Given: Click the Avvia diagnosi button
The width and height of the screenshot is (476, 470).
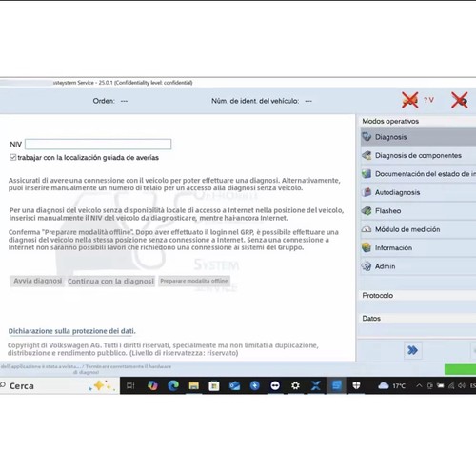Looking at the screenshot, I should tap(38, 281).
